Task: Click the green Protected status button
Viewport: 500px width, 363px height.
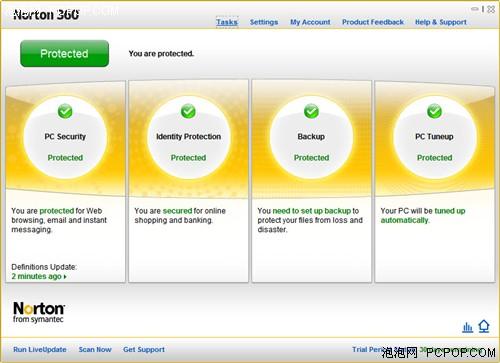Action: [64, 53]
